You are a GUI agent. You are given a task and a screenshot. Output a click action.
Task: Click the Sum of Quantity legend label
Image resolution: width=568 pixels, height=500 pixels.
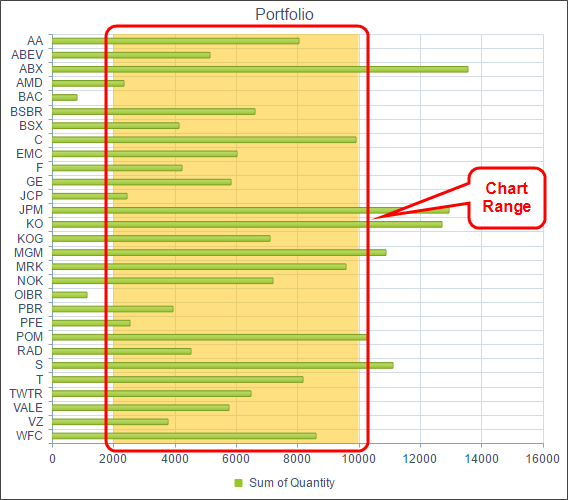292,483
